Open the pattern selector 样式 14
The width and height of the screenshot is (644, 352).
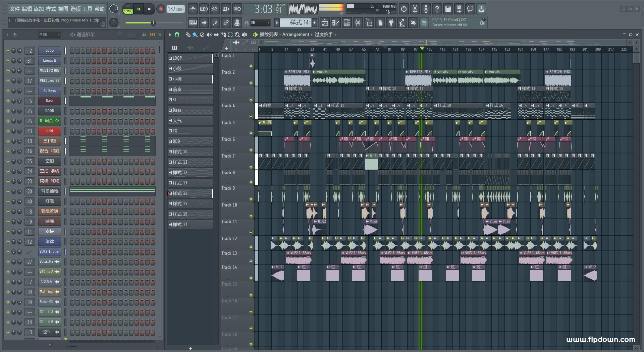point(296,22)
